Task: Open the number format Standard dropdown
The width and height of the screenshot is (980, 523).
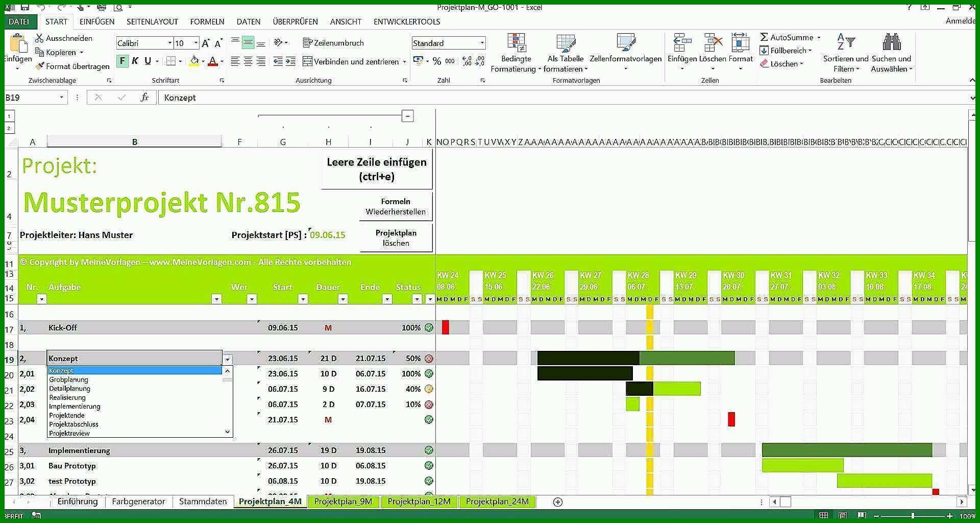Action: 482,43
